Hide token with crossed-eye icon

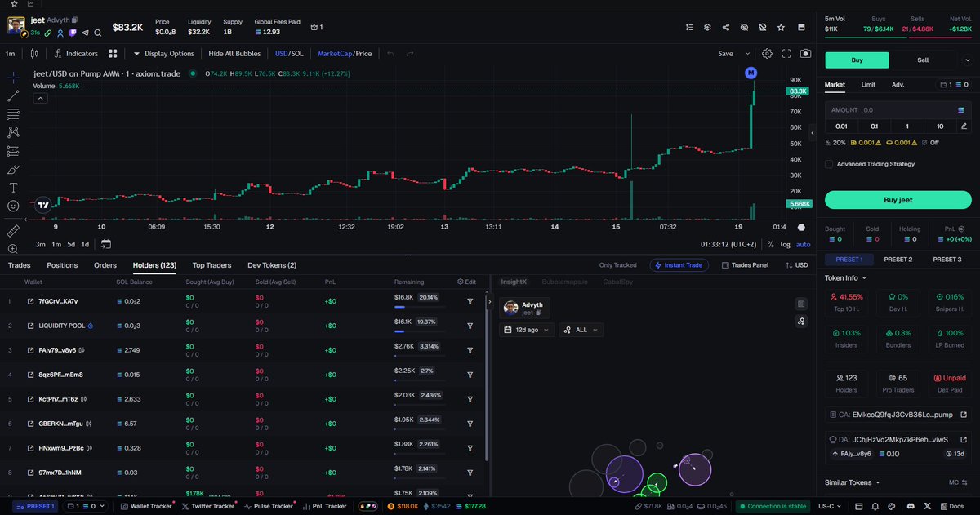coord(744,27)
